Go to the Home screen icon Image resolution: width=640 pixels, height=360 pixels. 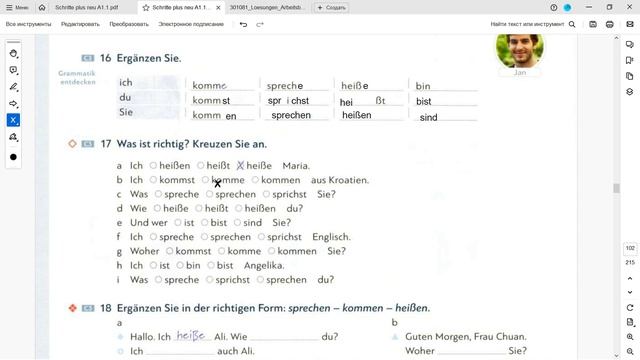pos(42,7)
